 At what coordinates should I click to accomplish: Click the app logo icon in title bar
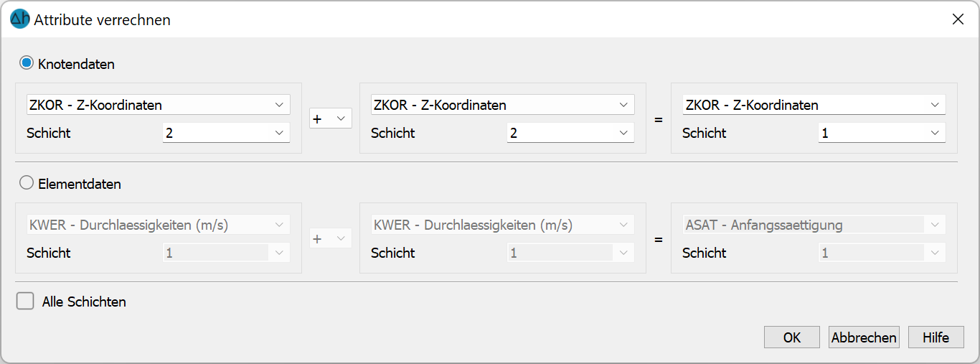(x=20, y=19)
